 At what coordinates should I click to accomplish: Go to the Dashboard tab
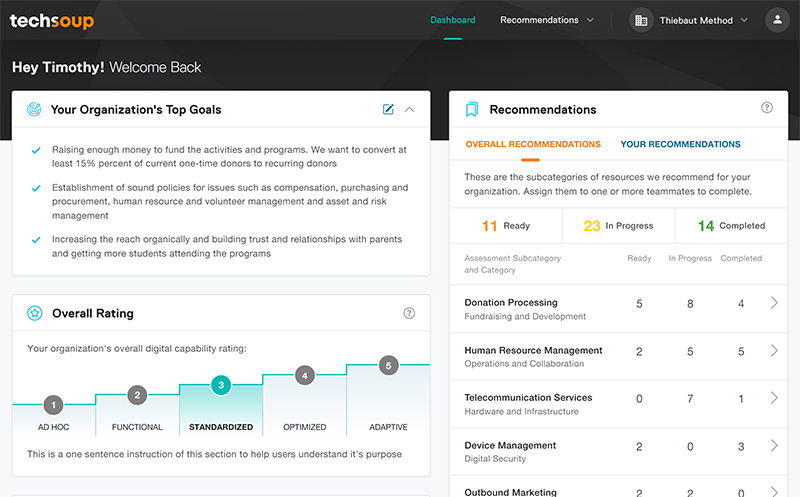(453, 20)
